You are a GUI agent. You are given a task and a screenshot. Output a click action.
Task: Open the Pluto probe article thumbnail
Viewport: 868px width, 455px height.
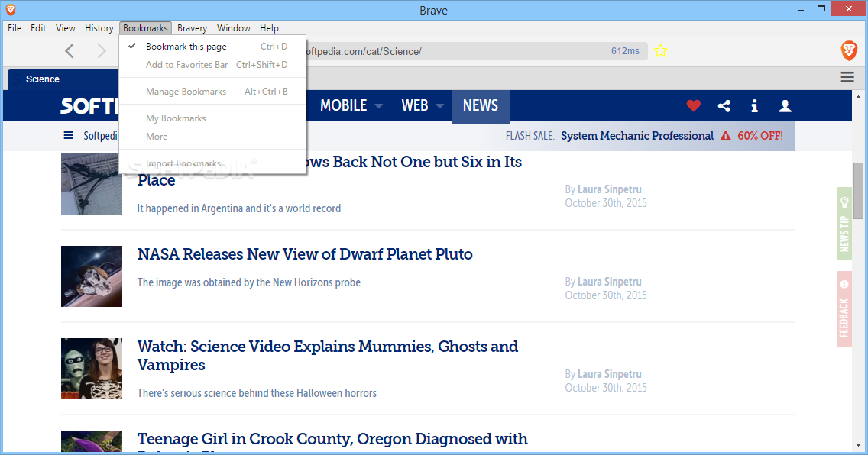pos(92,276)
